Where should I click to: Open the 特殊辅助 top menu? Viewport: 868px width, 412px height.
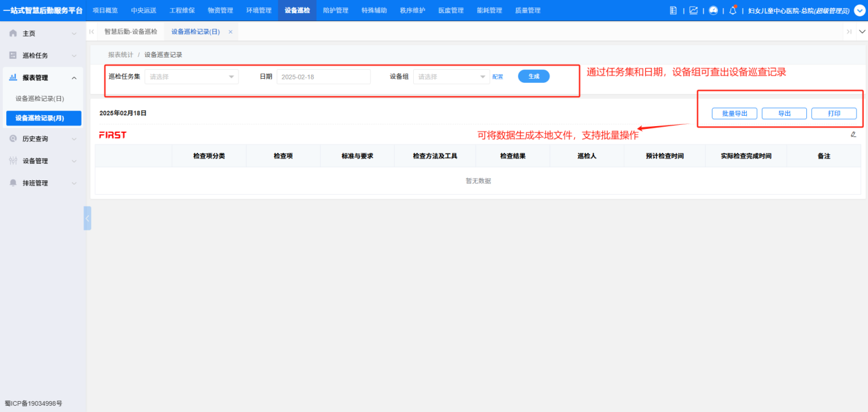(373, 10)
